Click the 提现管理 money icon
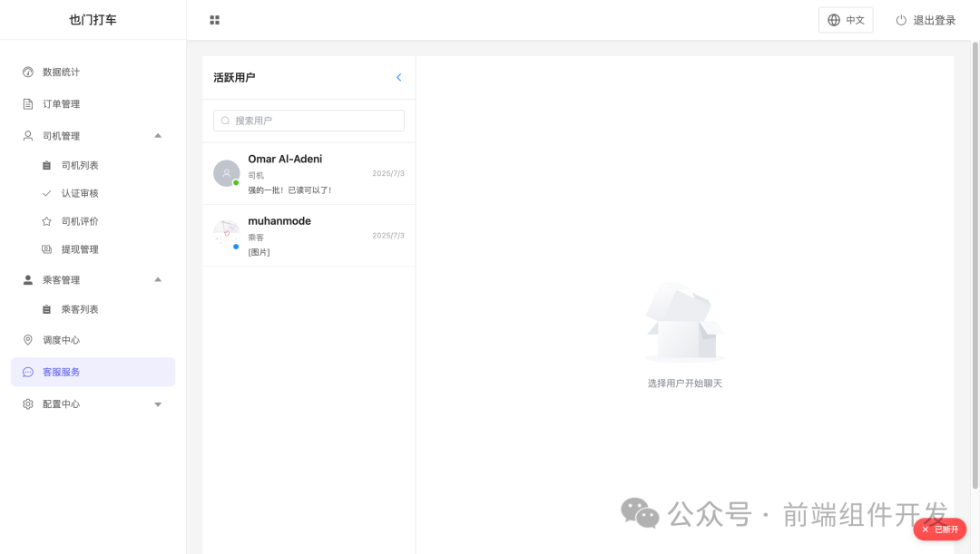The height and width of the screenshot is (554, 980). coord(47,249)
